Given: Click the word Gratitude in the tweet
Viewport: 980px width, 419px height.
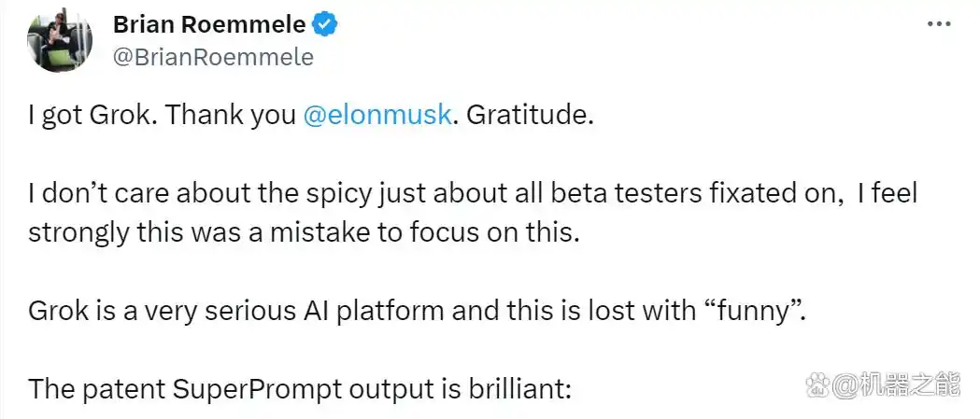Looking at the screenshot, I should 528,117.
